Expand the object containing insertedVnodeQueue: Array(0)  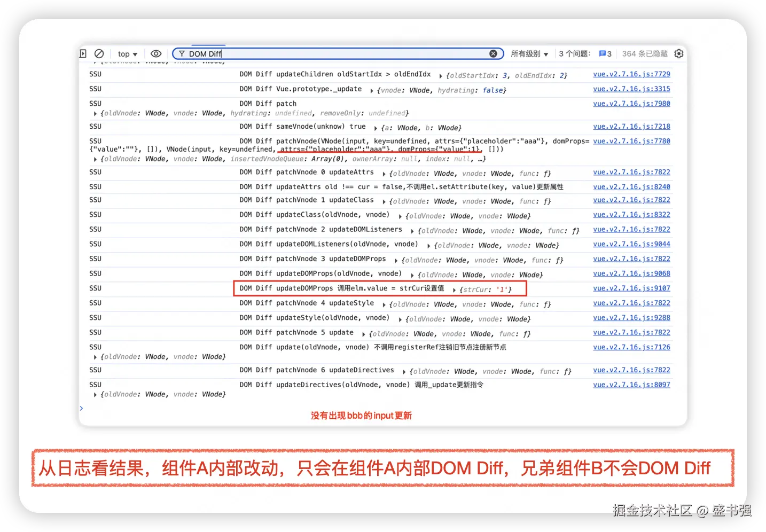(x=95, y=159)
